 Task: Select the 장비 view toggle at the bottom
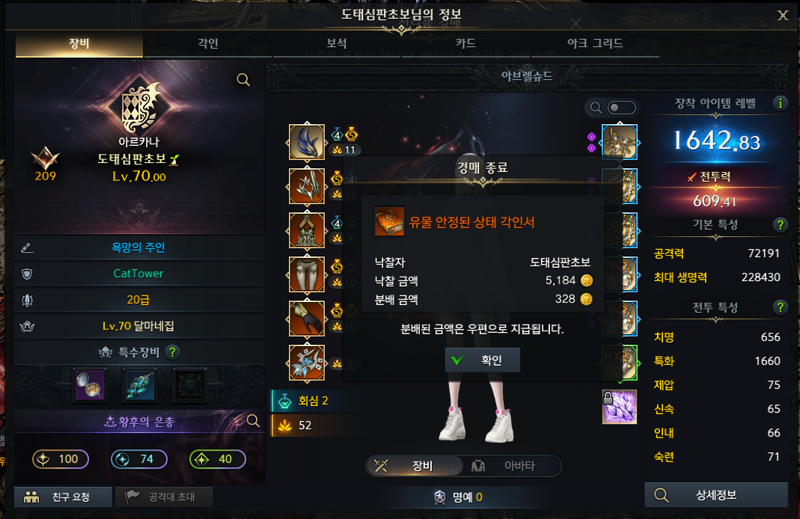pyautogui.click(x=414, y=466)
